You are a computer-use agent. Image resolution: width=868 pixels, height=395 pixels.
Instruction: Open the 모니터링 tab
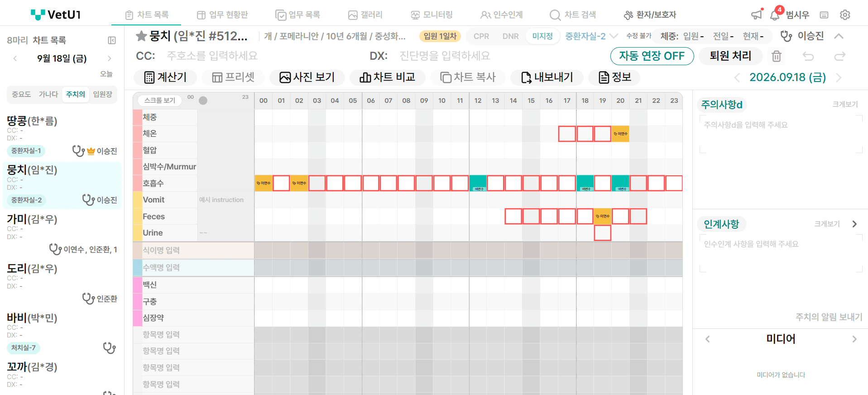(432, 15)
